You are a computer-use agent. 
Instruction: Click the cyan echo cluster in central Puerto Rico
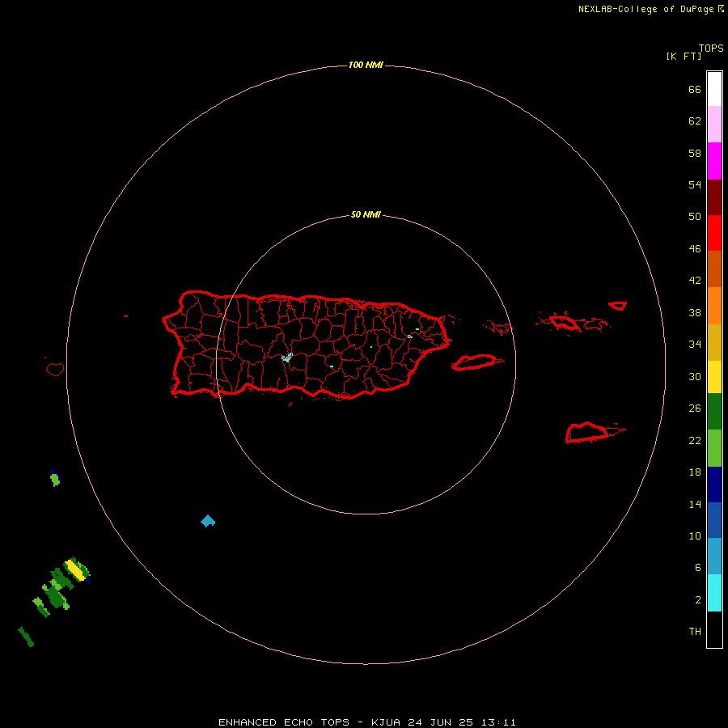click(x=287, y=358)
